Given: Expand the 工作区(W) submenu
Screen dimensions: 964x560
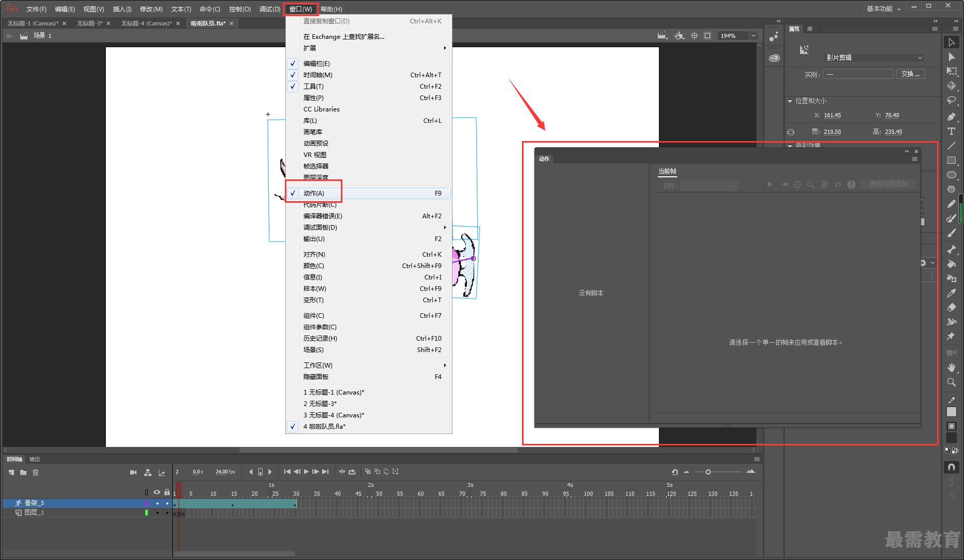Looking at the screenshot, I should [x=369, y=366].
